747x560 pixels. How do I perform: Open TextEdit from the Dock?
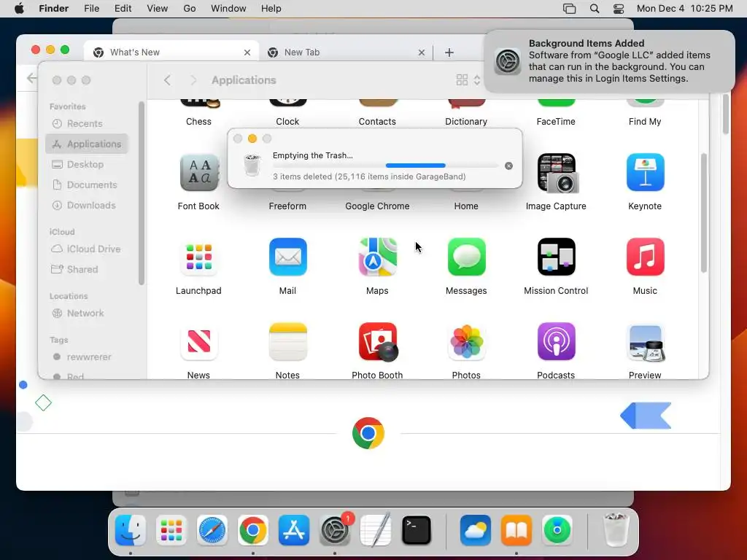tap(376, 530)
